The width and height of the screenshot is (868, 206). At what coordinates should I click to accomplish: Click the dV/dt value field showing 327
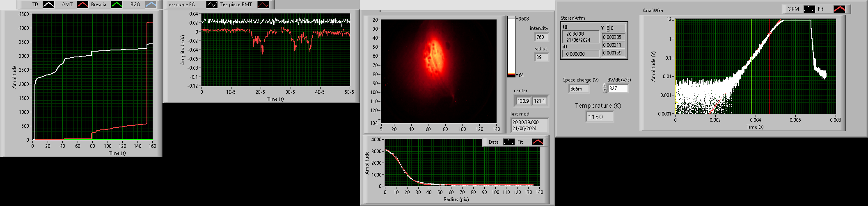(618, 88)
